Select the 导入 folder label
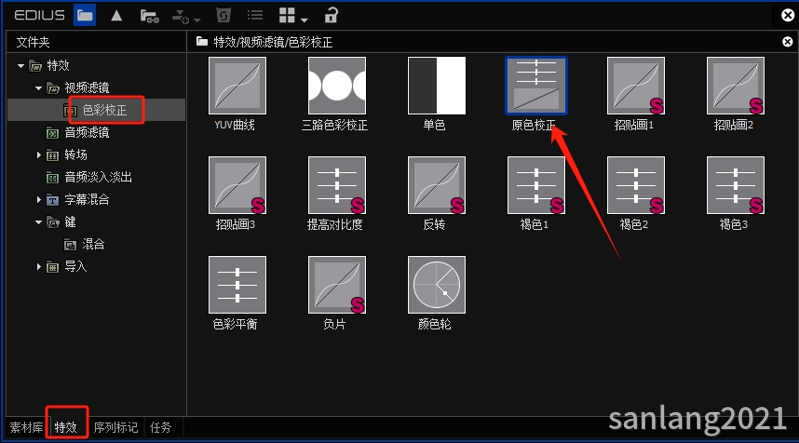Image resolution: width=799 pixels, height=443 pixels. pyautogui.click(x=75, y=266)
